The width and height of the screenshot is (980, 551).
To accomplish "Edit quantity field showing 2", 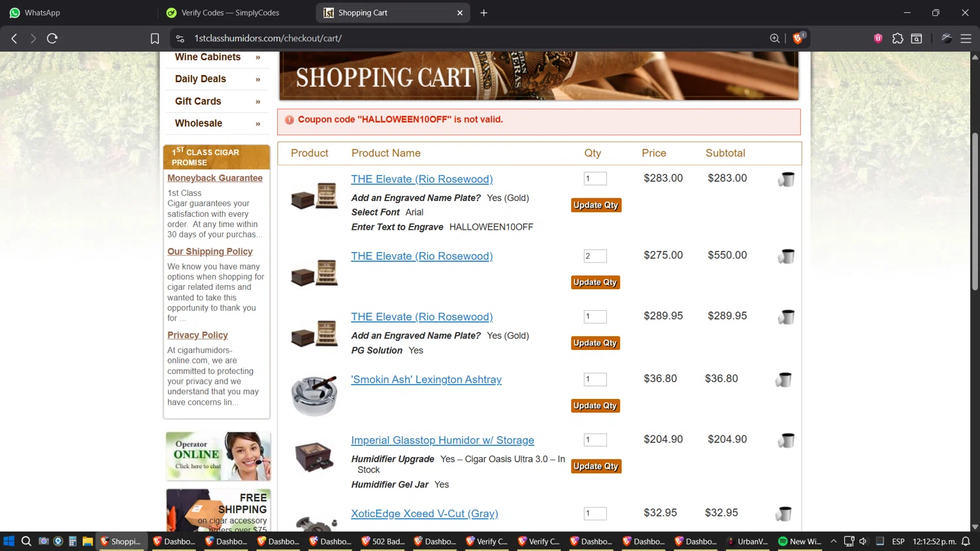I will pyautogui.click(x=595, y=256).
